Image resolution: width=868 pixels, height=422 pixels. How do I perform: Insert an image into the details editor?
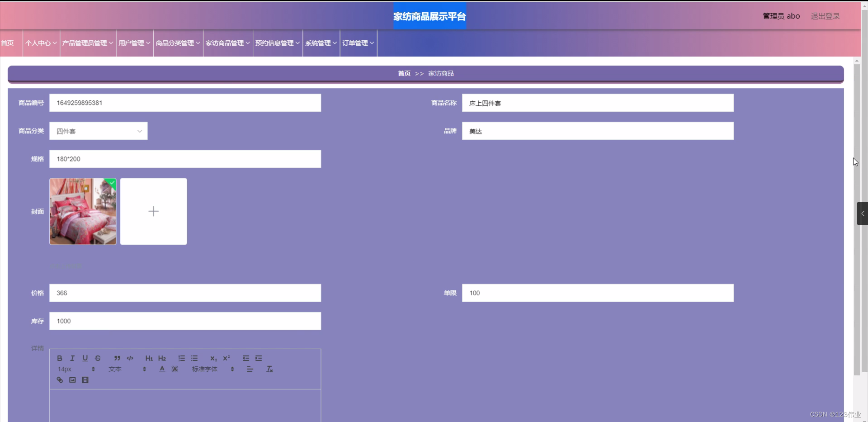click(x=72, y=379)
